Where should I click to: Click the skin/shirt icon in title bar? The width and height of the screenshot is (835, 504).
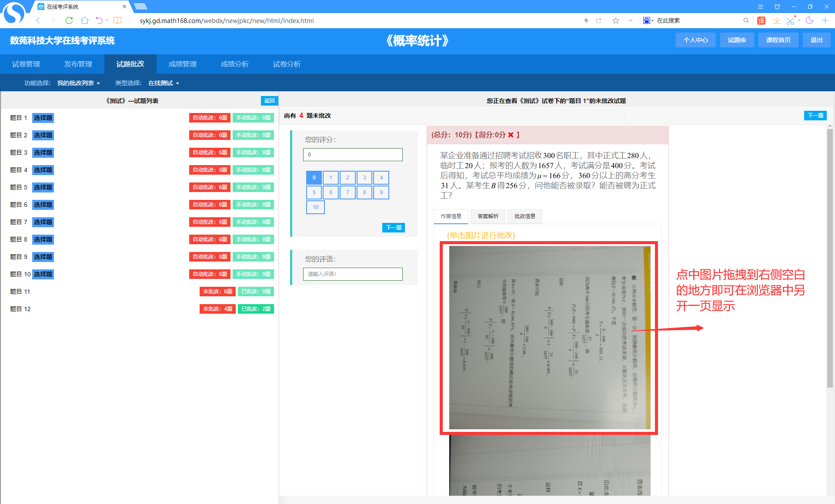[x=777, y=7]
